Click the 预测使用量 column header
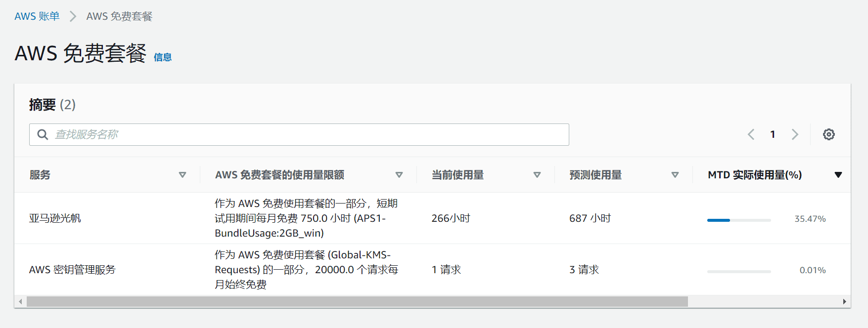 click(x=595, y=175)
